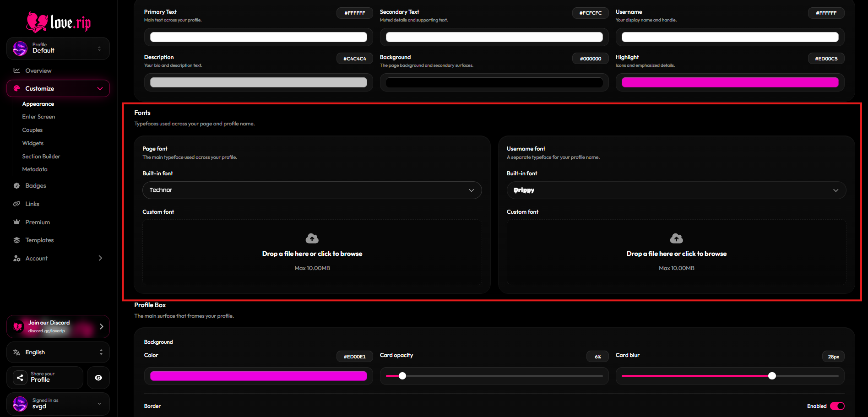Click Share your Profile button
Viewport: 868px width, 417px height.
(x=45, y=378)
